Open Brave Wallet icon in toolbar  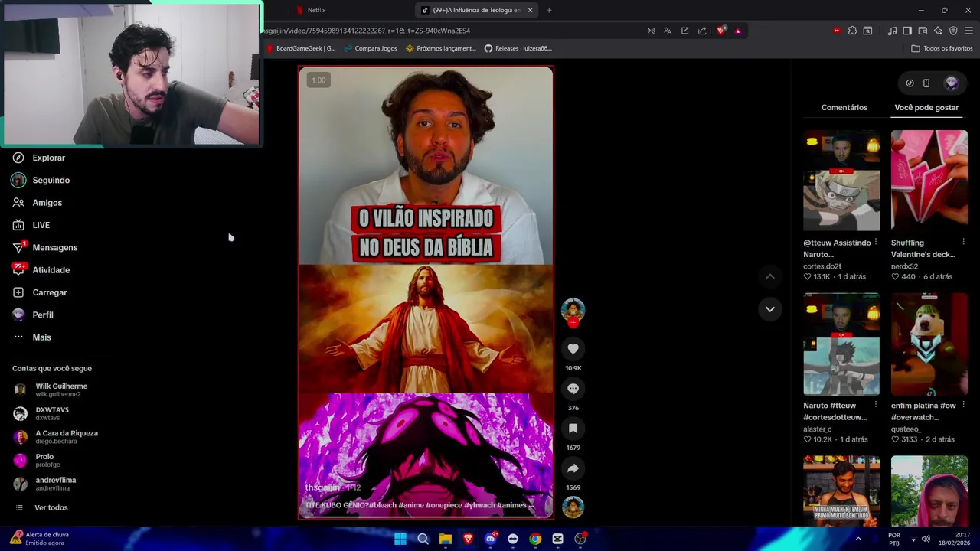[923, 31]
